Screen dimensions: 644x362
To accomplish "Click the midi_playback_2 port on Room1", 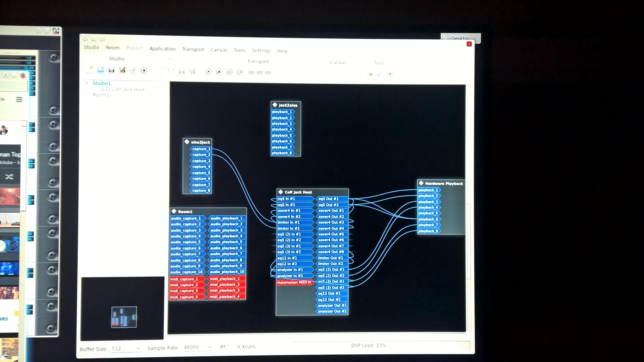I will (x=226, y=285).
